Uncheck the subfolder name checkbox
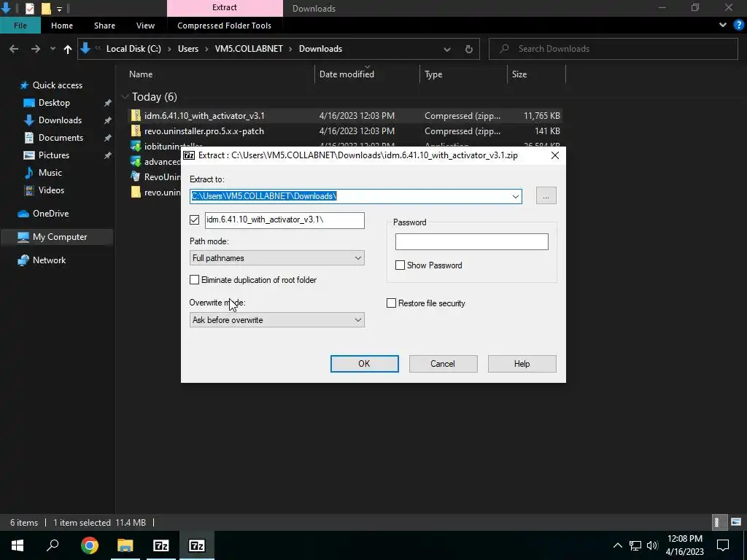This screenshot has height=560, width=747. [x=194, y=220]
